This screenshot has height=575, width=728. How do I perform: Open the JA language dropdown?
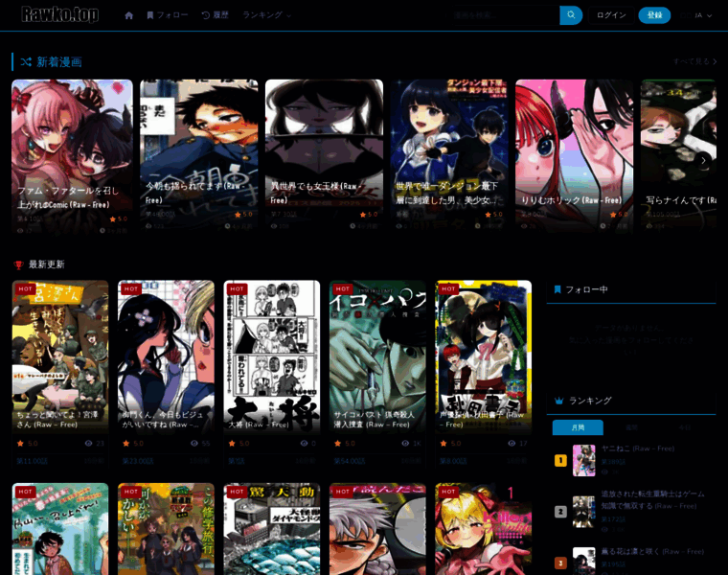[696, 15]
